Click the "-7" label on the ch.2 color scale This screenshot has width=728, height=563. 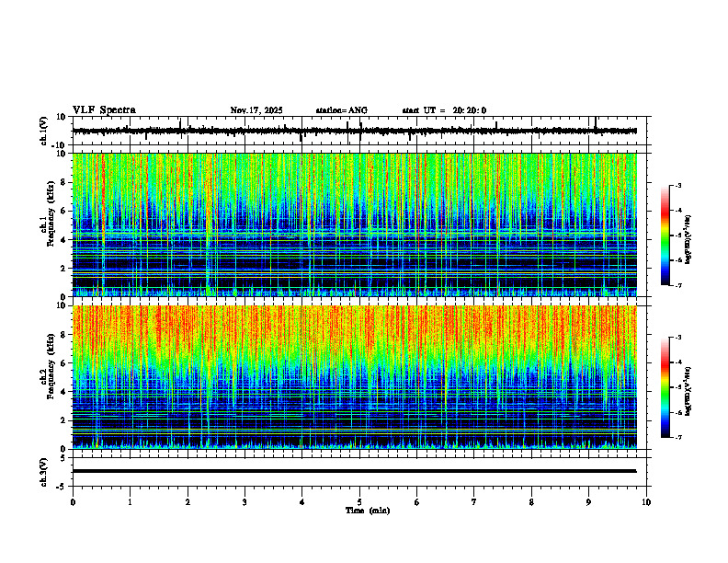pyautogui.click(x=678, y=437)
